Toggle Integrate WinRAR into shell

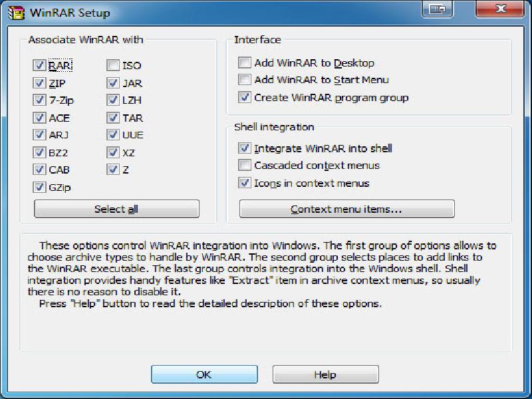[245, 148]
